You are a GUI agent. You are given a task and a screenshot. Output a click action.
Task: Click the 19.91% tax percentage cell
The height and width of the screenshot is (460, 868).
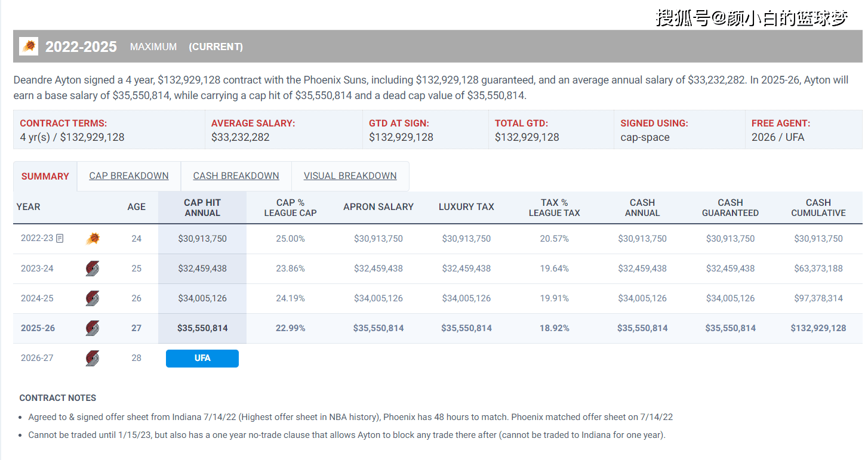pyautogui.click(x=555, y=298)
